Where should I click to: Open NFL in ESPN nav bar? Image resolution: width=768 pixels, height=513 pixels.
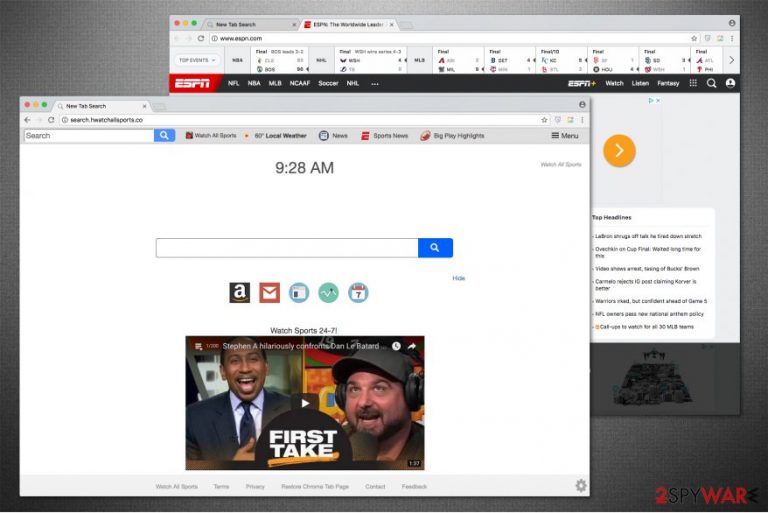pos(234,84)
